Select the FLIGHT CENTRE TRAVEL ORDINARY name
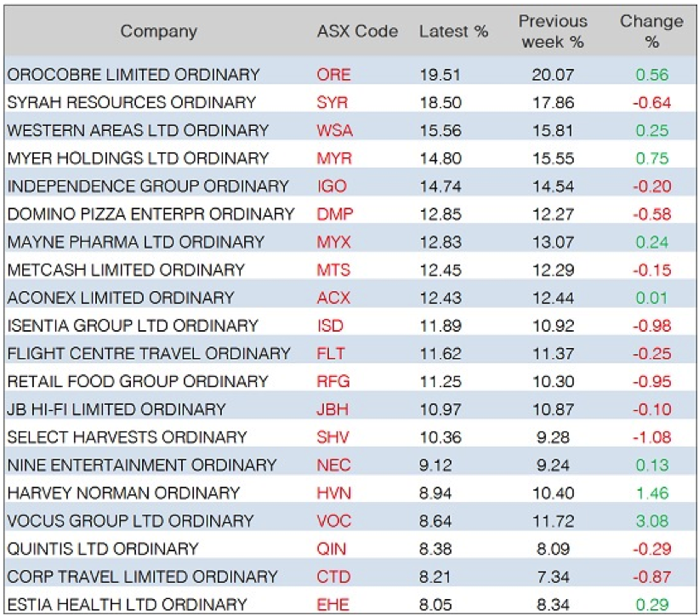The width and height of the screenshot is (699, 616). [x=149, y=353]
